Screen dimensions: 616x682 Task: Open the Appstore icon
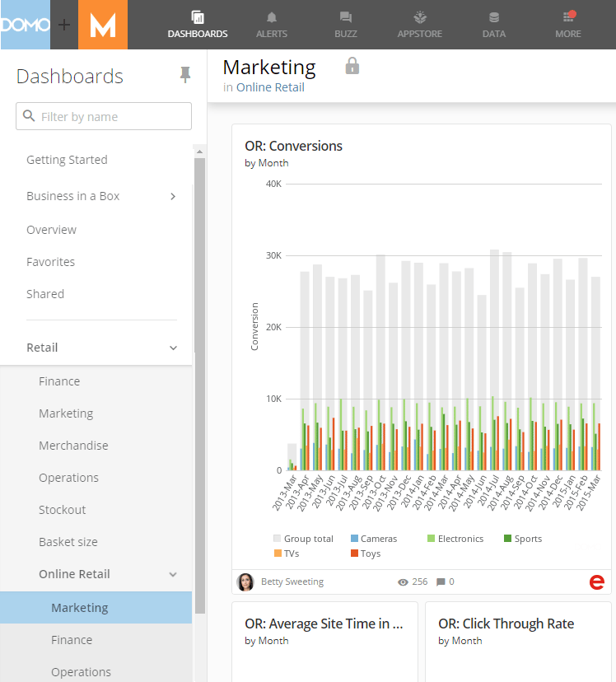pos(420,17)
